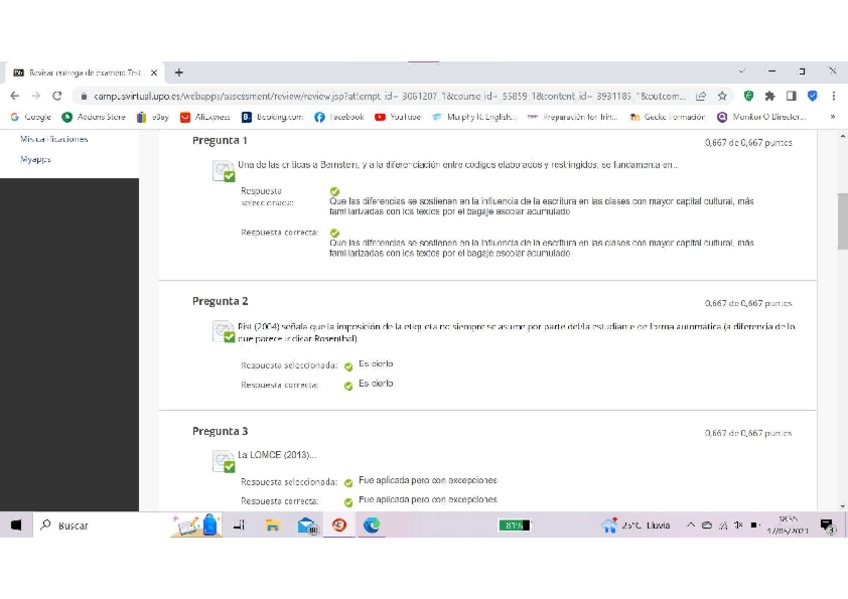Image resolution: width=848 pixels, height=599 pixels.
Task: Open a new browser tab
Action: click(x=179, y=72)
